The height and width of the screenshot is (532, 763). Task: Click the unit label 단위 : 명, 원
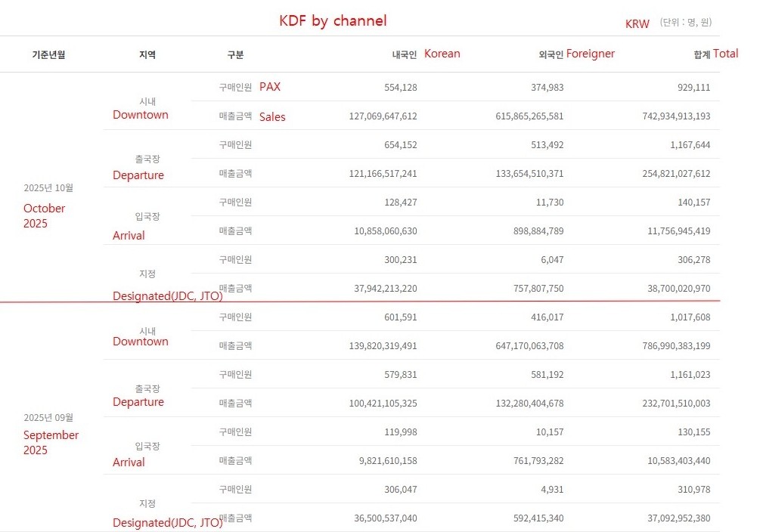[685, 23]
